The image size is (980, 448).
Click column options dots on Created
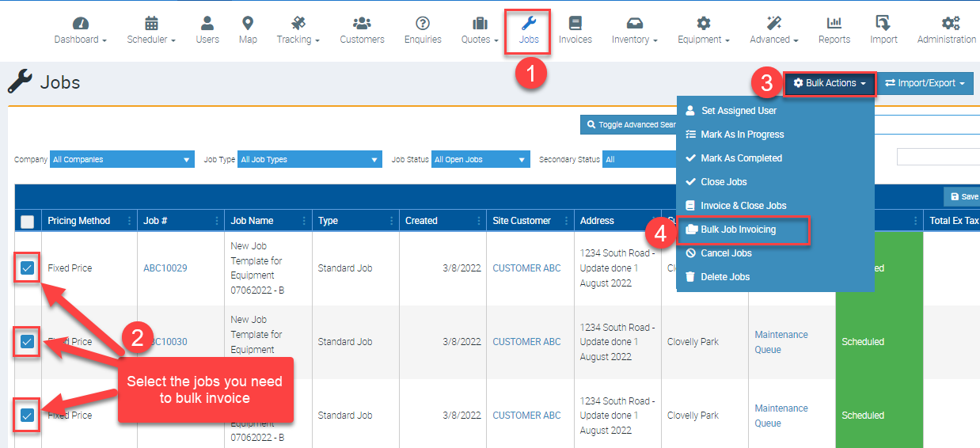pyautogui.click(x=478, y=221)
